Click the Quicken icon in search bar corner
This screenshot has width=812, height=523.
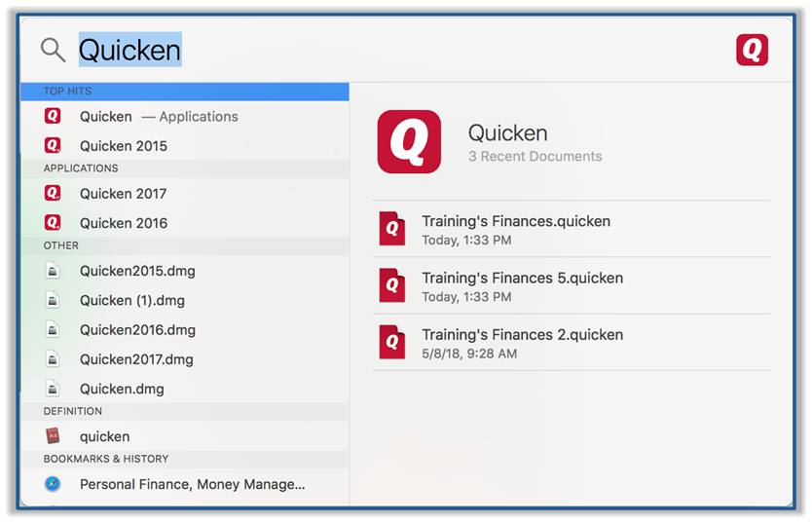point(752,50)
